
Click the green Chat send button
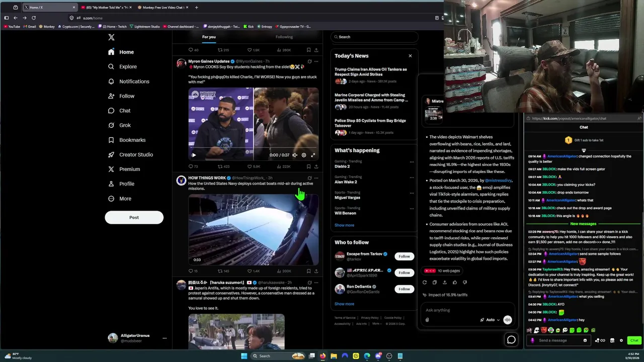[x=634, y=340]
